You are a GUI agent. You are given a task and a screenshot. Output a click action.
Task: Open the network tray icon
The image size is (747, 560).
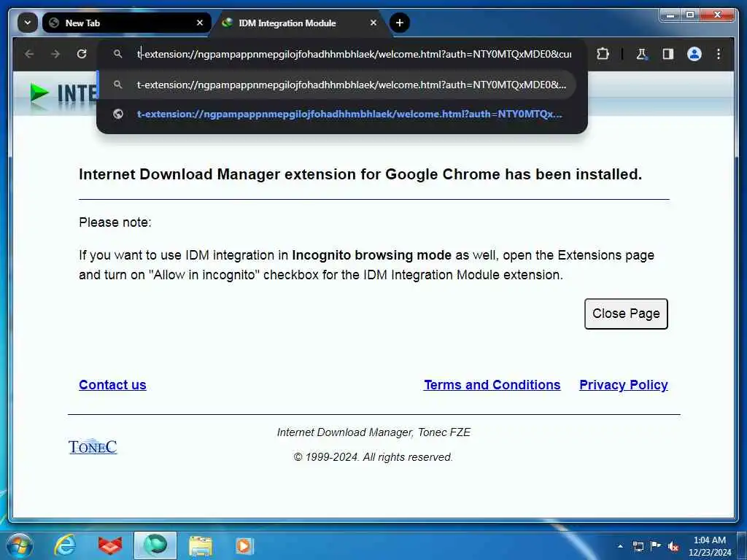click(638, 546)
